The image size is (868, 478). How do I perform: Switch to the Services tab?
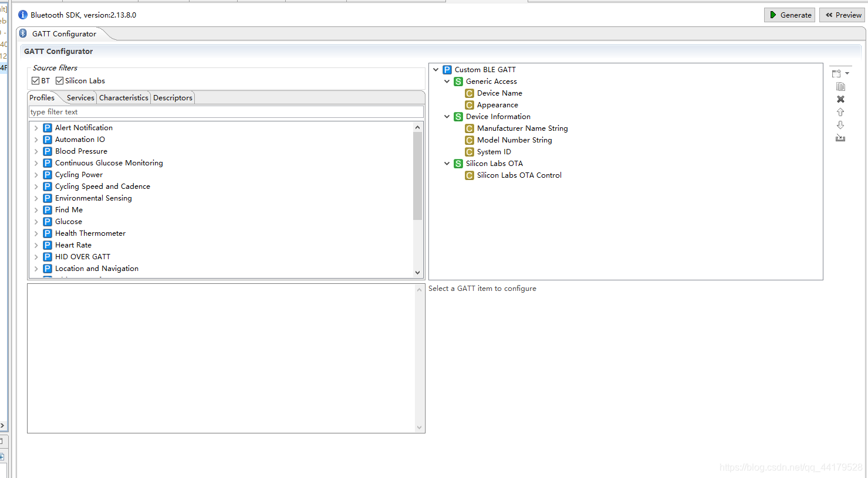[80, 98]
